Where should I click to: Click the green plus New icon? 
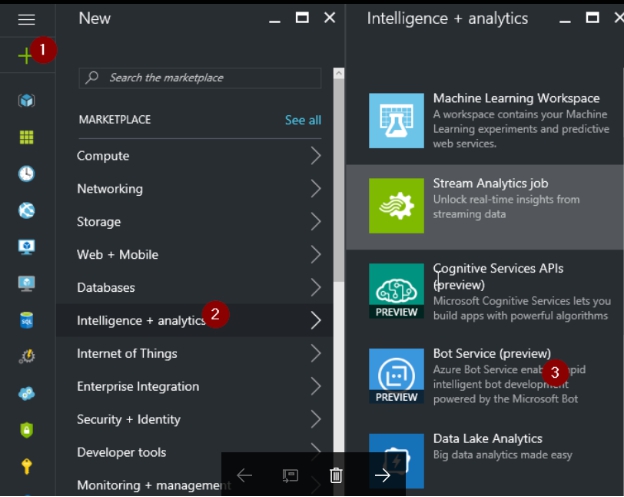pos(25,56)
